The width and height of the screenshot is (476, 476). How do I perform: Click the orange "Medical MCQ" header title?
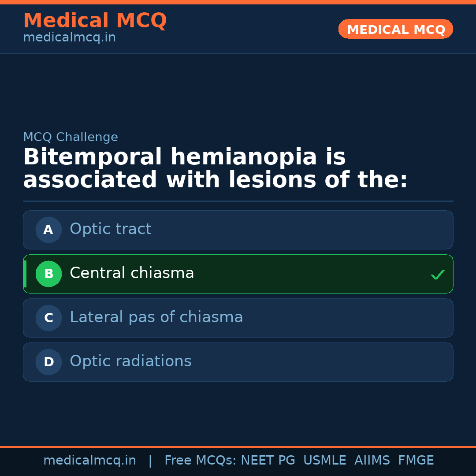95,21
